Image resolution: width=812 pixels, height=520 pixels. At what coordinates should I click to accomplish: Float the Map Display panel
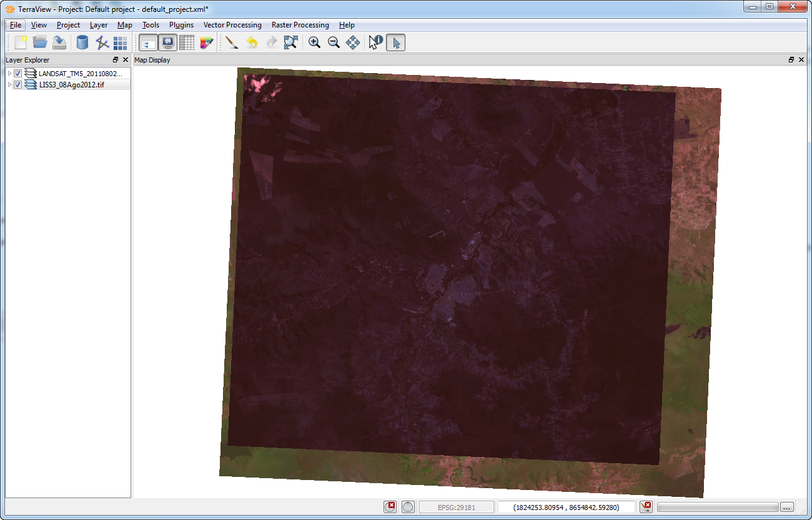[x=791, y=60]
